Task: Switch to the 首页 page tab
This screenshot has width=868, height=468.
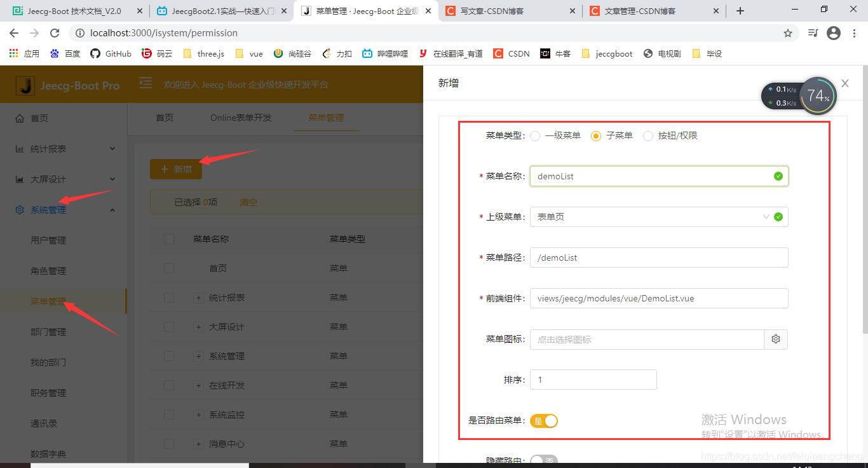Action: tap(165, 118)
